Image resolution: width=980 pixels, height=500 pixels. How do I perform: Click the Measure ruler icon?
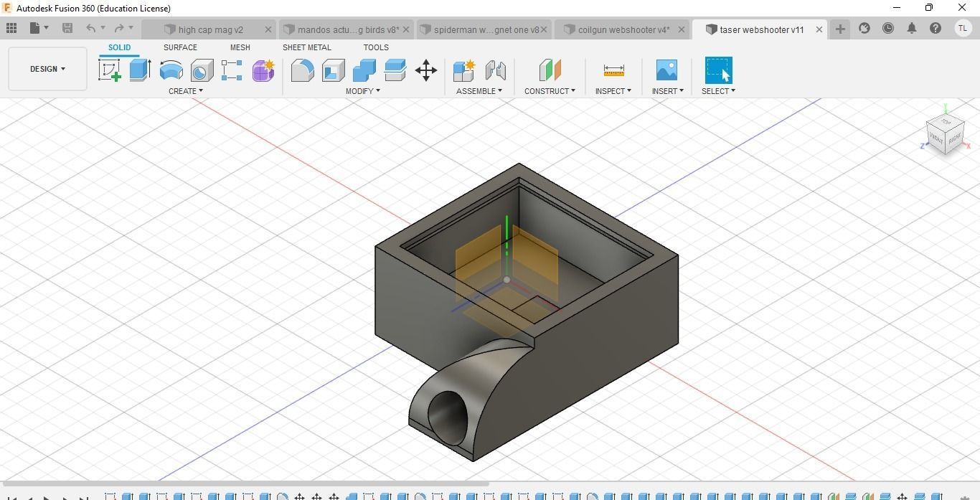click(x=613, y=70)
